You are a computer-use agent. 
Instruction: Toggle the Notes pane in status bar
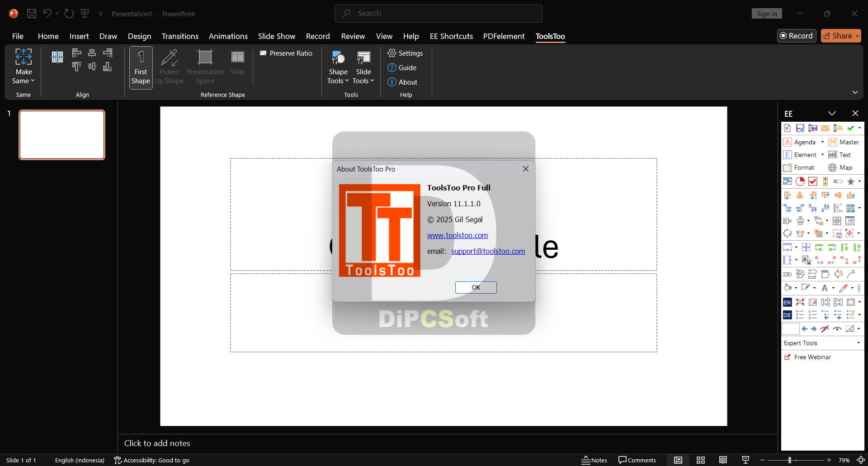594,460
